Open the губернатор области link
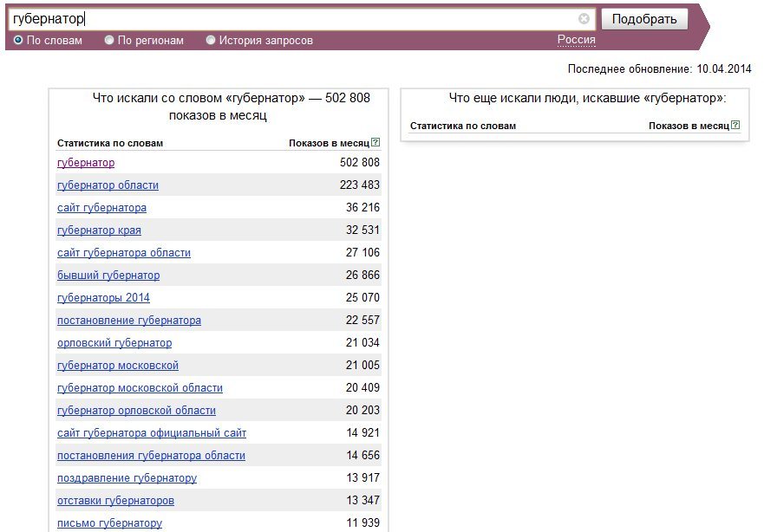Image resolution: width=764 pixels, height=532 pixels. (x=108, y=185)
